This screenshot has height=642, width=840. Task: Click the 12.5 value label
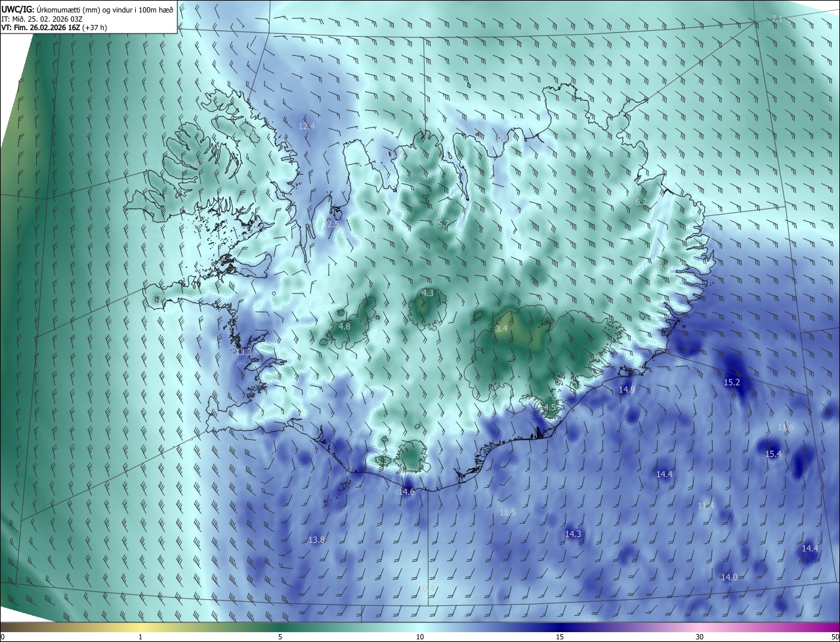click(333, 224)
